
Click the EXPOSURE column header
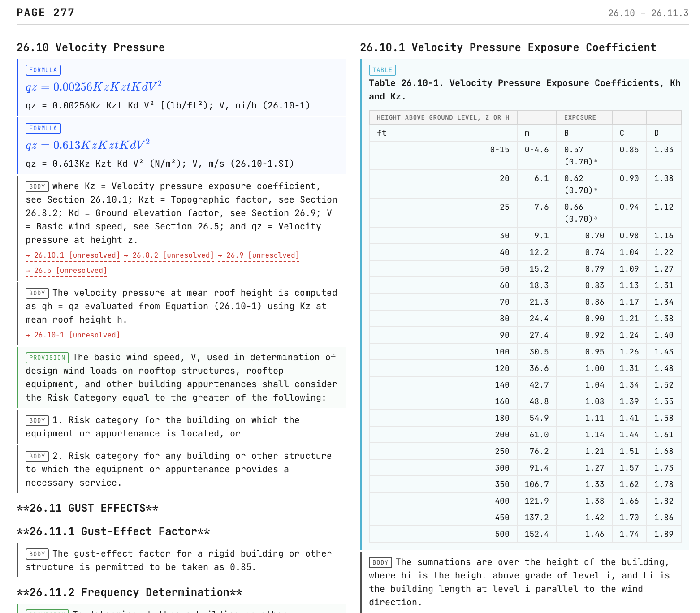click(580, 118)
